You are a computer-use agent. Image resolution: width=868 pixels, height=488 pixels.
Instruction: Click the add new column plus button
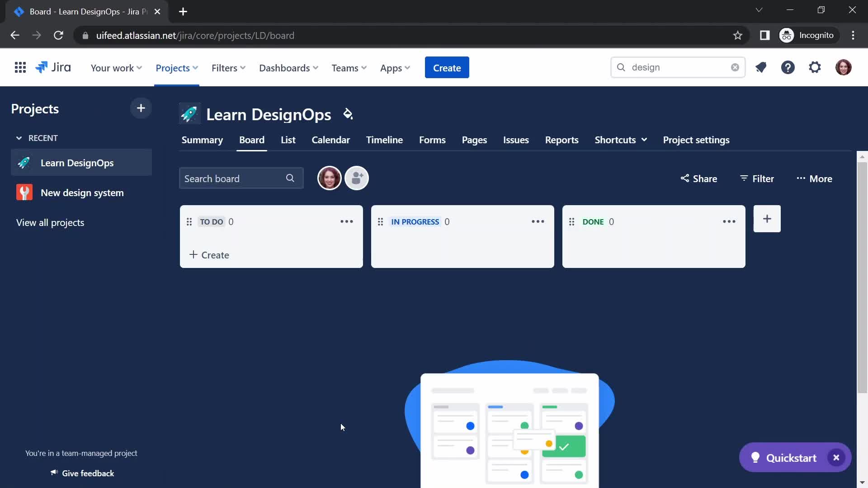(767, 219)
